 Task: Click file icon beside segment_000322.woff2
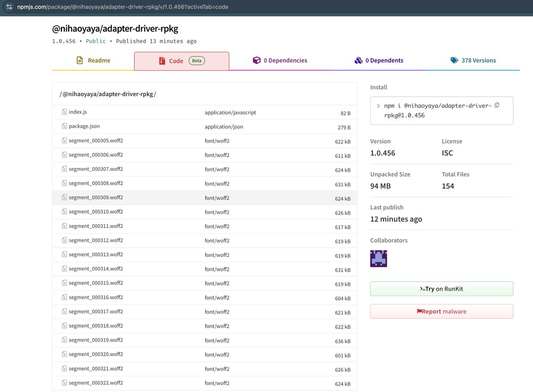coord(64,382)
